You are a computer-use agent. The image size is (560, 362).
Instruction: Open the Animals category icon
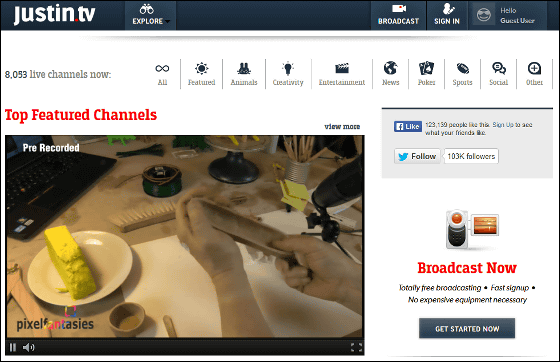click(x=244, y=68)
